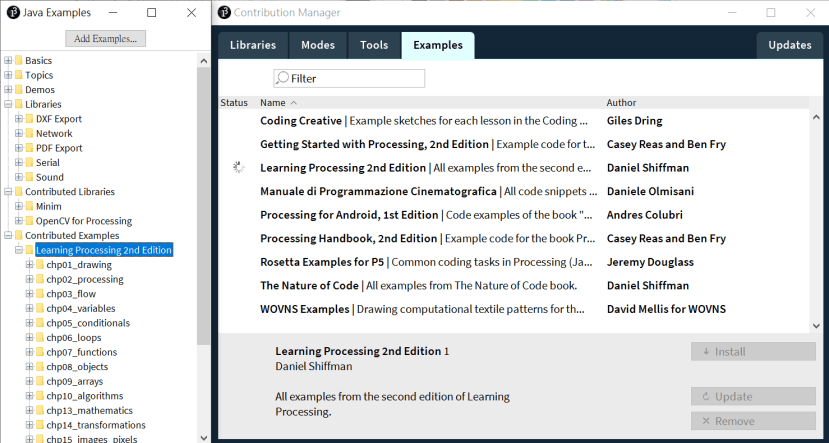Click the Minim folder icon
Screen dimensions: 829x443
[x=29, y=206]
